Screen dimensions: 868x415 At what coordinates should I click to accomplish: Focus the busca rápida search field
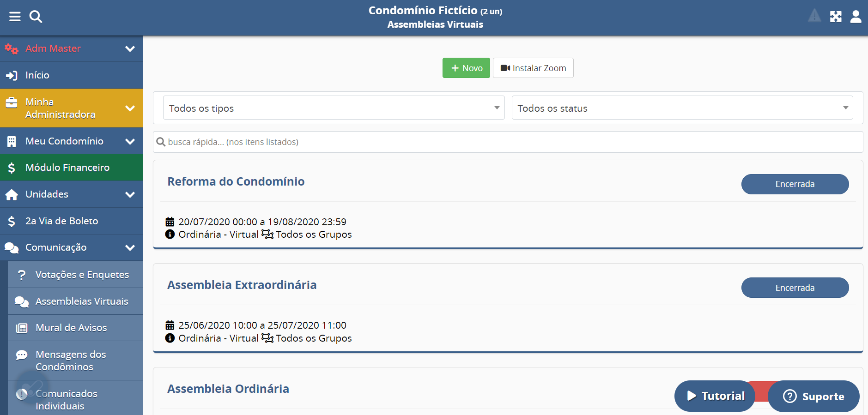(508, 142)
